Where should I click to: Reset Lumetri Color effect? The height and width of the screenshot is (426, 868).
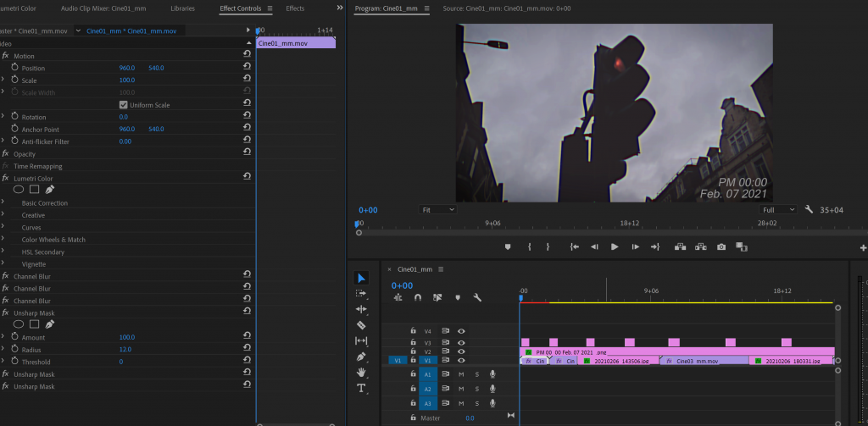(247, 176)
